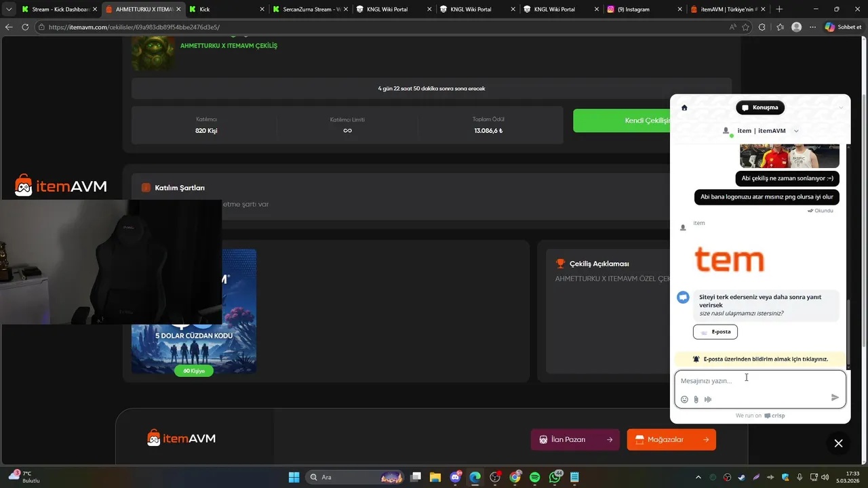Click the itemAVM footer logo
Image resolution: width=868 pixels, height=488 pixels.
tap(181, 439)
